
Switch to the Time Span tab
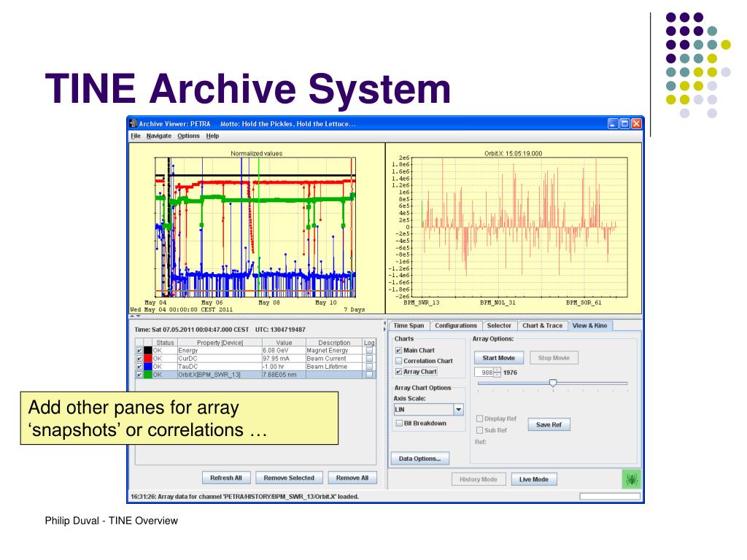click(x=409, y=326)
